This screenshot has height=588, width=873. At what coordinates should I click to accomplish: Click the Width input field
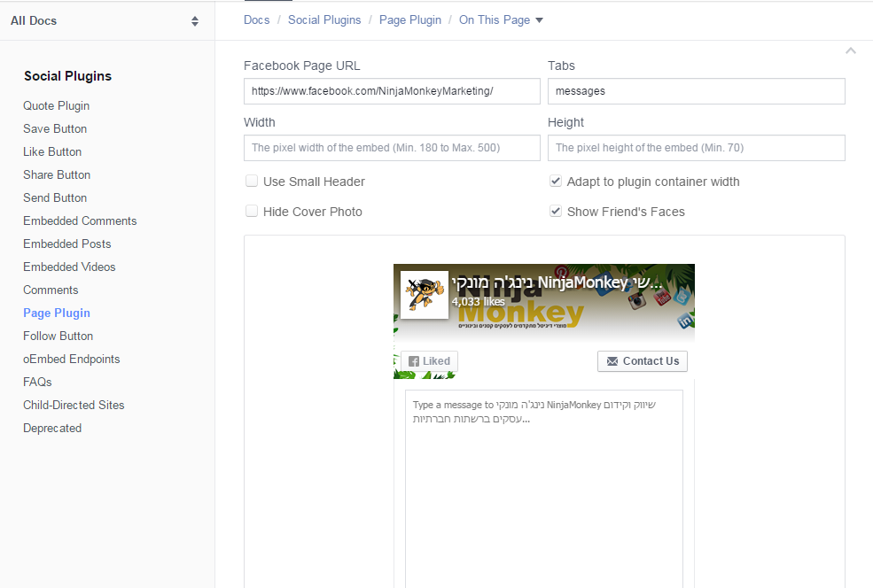click(x=392, y=148)
